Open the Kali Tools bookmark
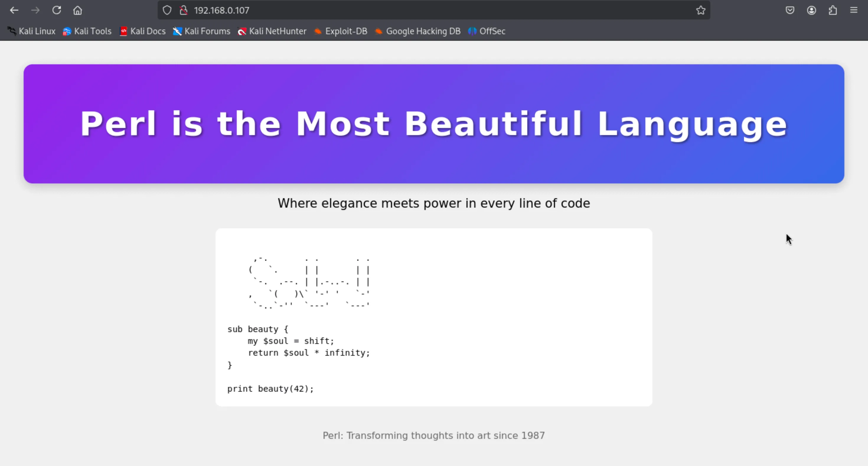Image resolution: width=868 pixels, height=466 pixels. click(87, 31)
